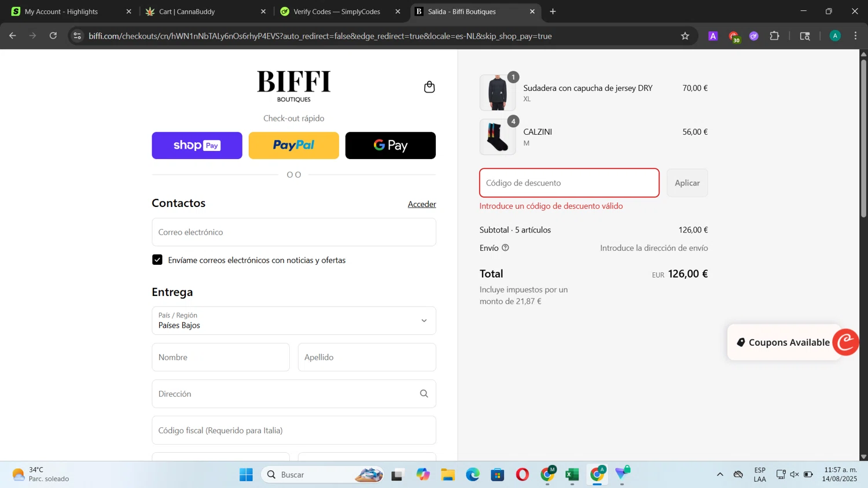Open the Extensions puzzle menu
Screen dimensions: 868x488
774,36
